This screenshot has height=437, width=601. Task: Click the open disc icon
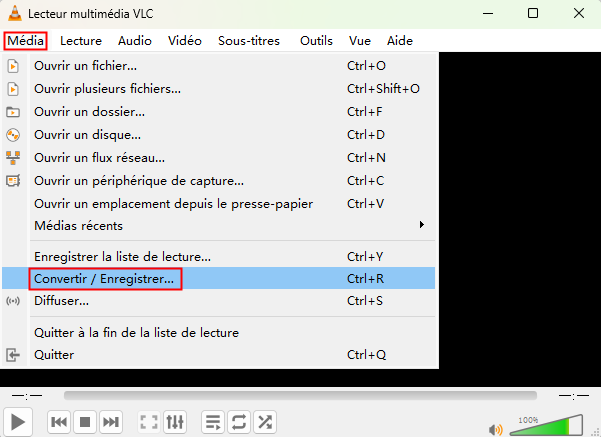coord(13,135)
